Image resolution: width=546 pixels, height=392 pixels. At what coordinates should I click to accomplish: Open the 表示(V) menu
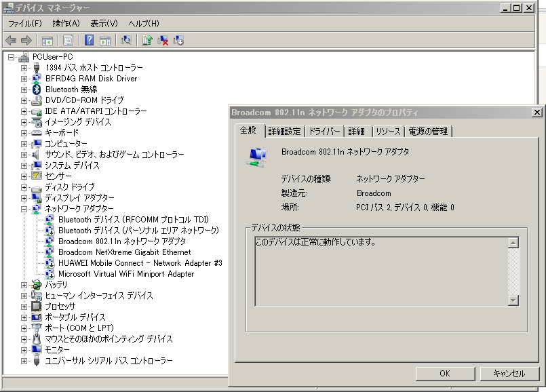point(104,24)
